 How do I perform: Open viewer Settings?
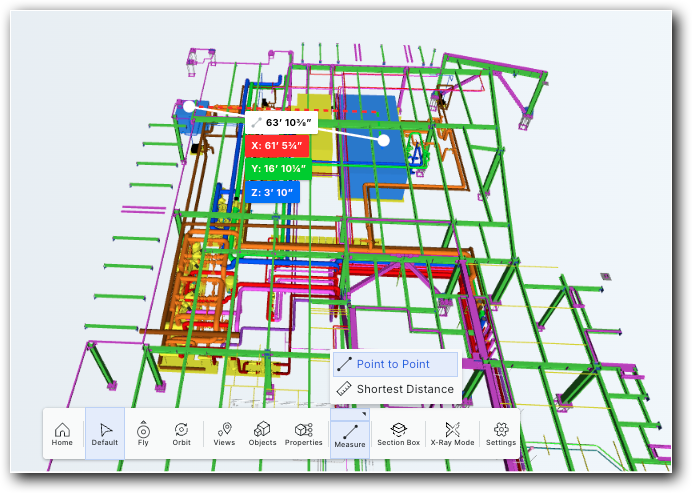pyautogui.click(x=501, y=434)
